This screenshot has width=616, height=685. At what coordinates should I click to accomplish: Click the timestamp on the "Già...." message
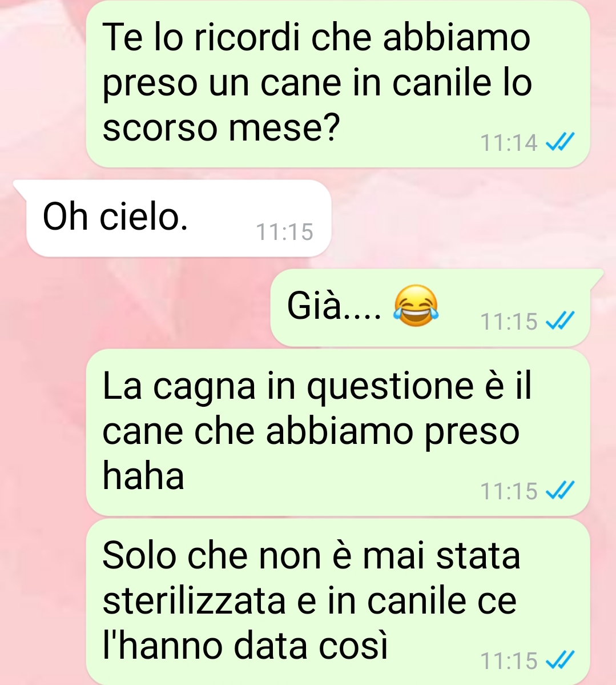pyautogui.click(x=509, y=322)
